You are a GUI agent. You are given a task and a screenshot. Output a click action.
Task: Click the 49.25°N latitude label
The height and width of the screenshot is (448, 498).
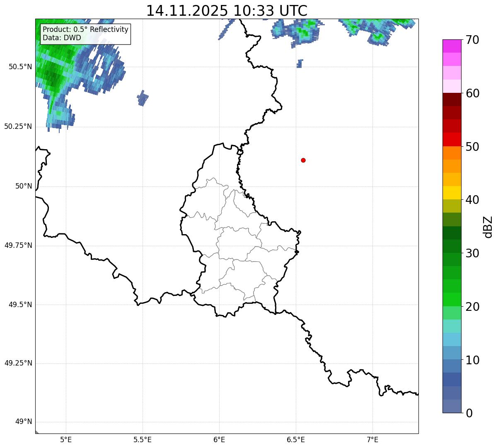pos(18,363)
